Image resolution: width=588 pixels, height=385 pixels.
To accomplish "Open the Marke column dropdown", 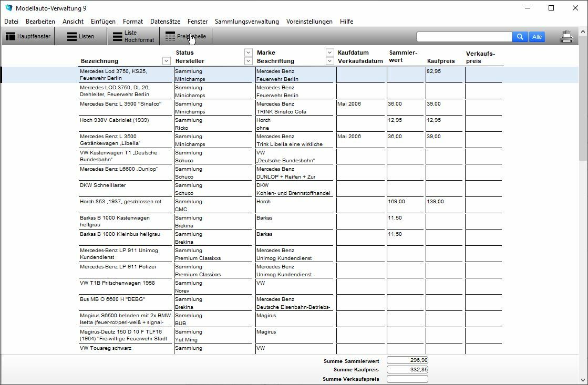I will click(329, 53).
